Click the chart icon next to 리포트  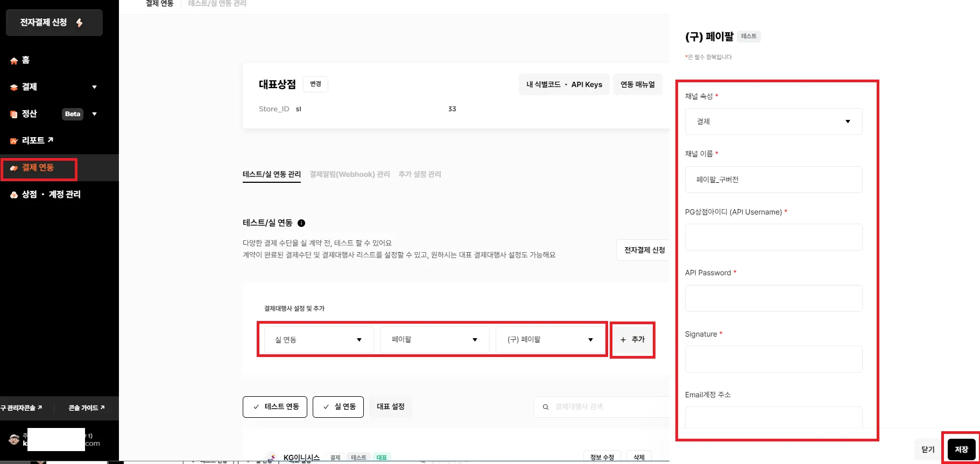pos(14,141)
